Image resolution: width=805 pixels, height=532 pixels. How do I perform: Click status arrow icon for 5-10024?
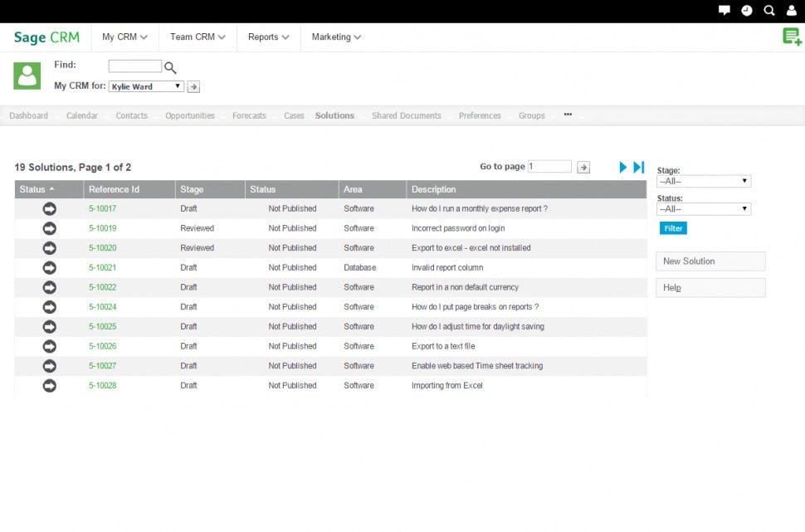coord(49,307)
